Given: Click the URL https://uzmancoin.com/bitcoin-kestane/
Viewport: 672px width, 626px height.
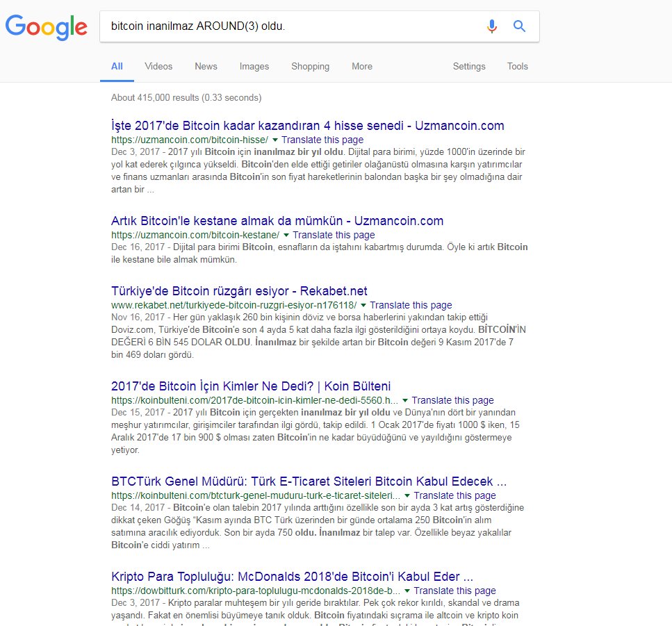Looking at the screenshot, I should [x=195, y=235].
